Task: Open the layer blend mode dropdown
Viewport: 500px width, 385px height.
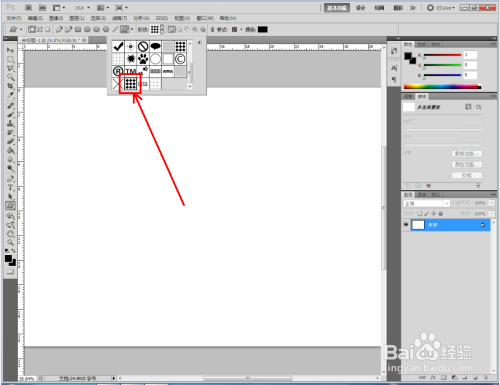Action: 426,203
